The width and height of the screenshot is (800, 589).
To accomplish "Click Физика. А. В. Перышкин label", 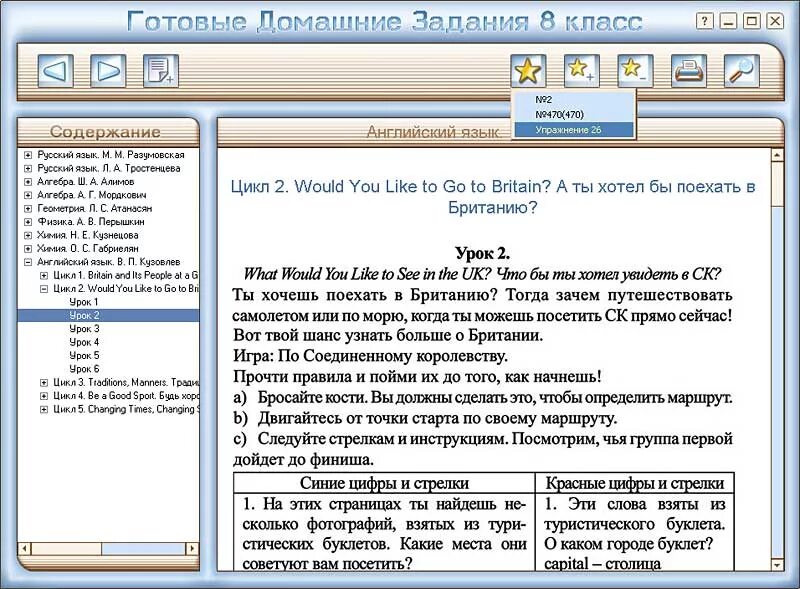I will [91, 222].
